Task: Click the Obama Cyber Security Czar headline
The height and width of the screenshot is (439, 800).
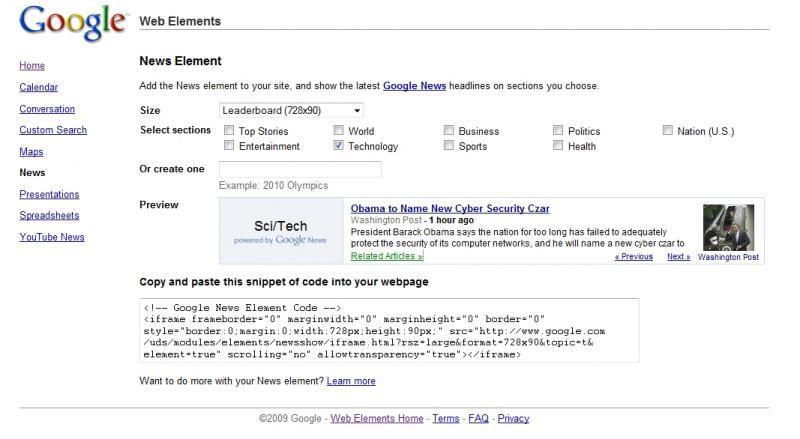Action: [x=450, y=209]
